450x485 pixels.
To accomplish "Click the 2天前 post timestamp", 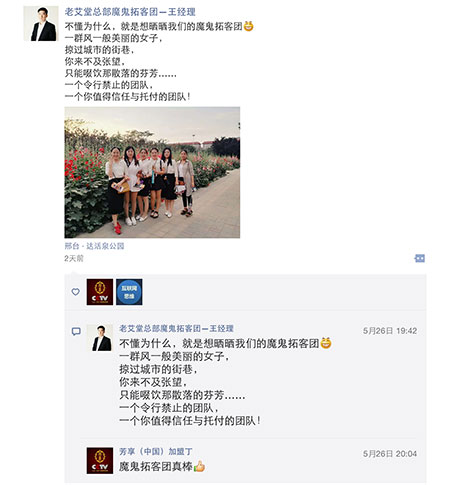I will (x=74, y=258).
